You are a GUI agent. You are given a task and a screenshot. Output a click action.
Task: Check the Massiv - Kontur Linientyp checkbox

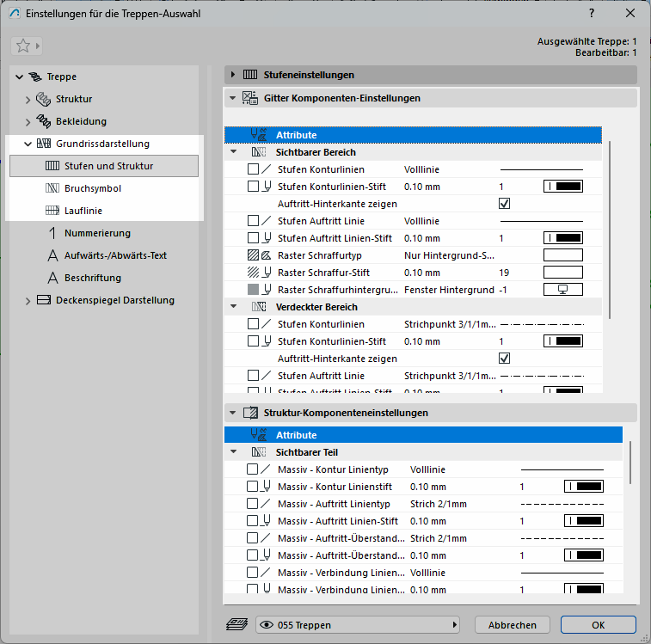(253, 469)
